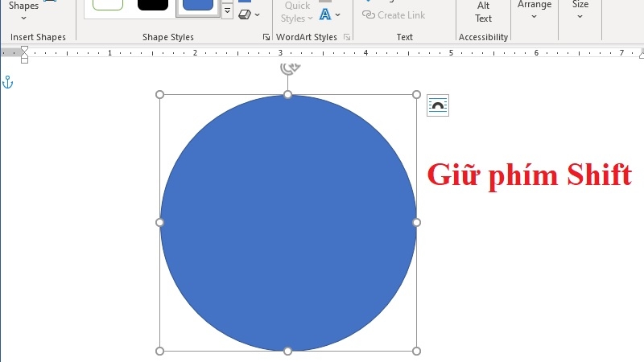The image size is (644, 362).
Task: Click the left-middle sizing handle of the circle
Action: tap(159, 223)
